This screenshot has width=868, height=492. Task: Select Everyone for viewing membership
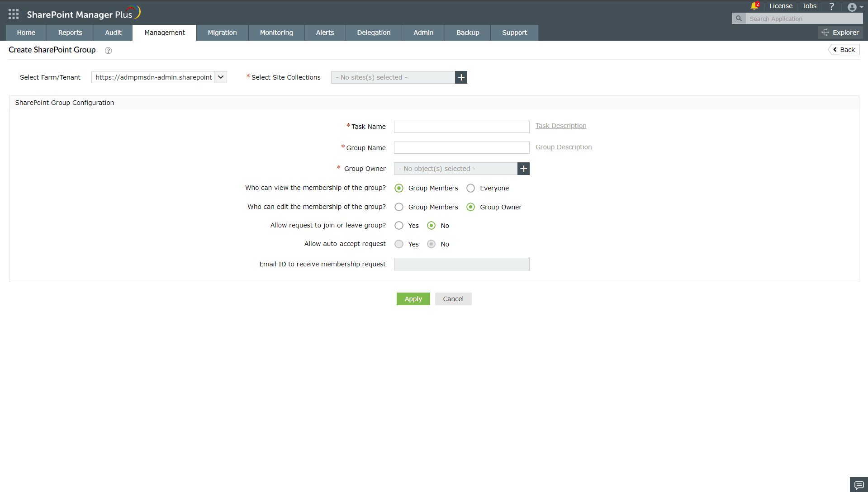tap(470, 188)
